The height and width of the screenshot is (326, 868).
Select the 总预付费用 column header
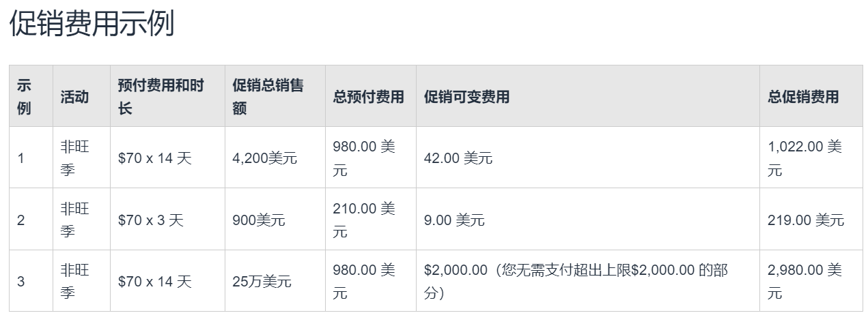[x=369, y=96]
